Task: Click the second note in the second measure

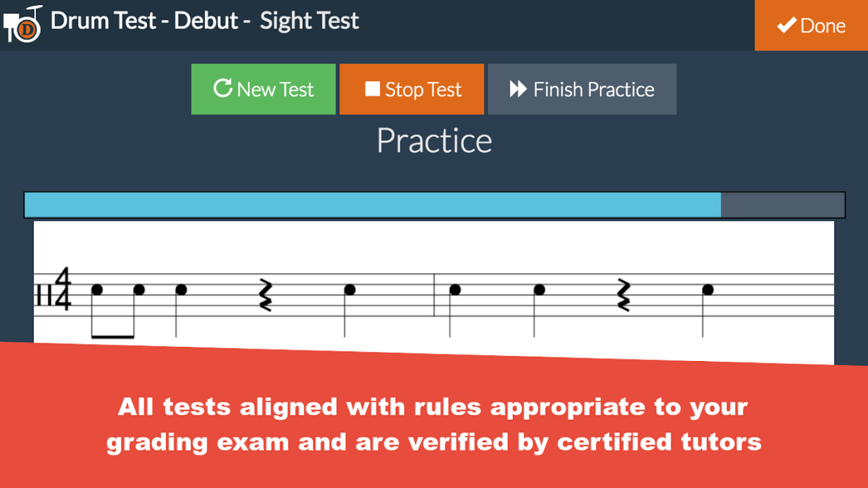Action: [539, 290]
